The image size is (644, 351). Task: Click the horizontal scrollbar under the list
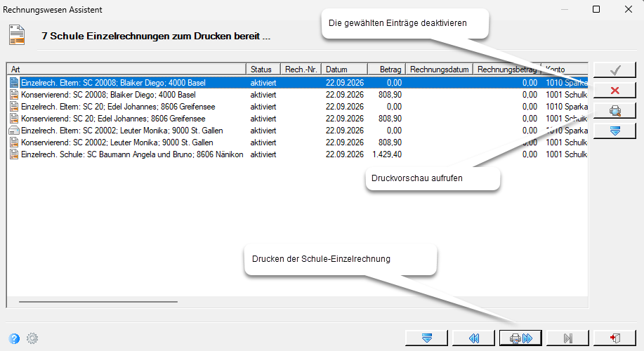click(98, 302)
